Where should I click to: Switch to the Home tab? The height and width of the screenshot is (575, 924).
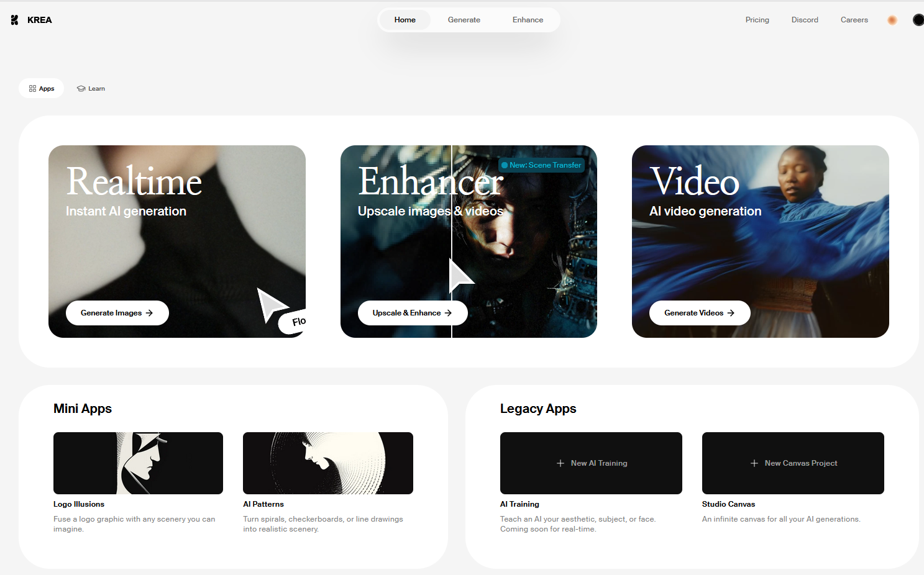405,20
